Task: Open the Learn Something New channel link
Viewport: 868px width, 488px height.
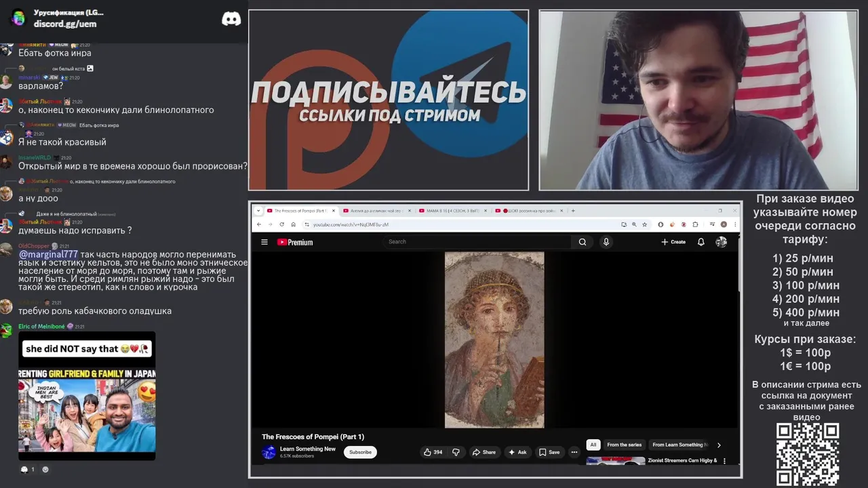Action: [x=307, y=449]
